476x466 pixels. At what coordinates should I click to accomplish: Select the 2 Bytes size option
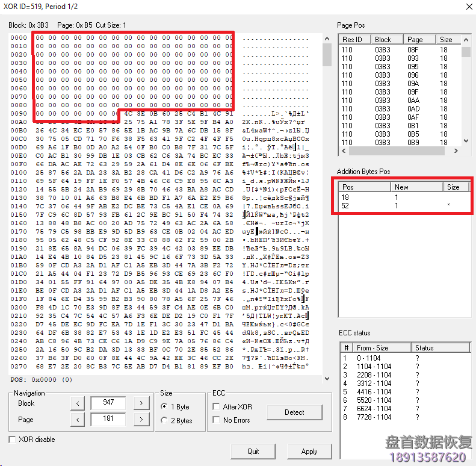click(165, 420)
